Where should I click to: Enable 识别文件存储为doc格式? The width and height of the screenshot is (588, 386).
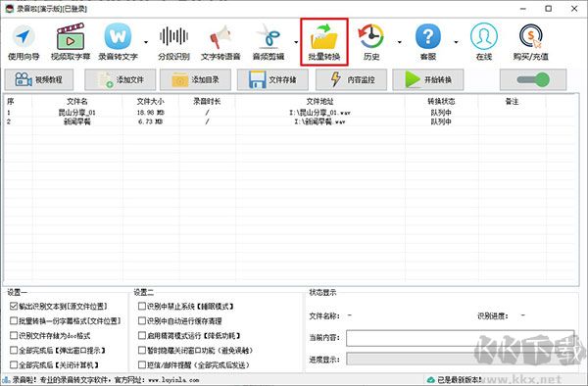(14, 335)
